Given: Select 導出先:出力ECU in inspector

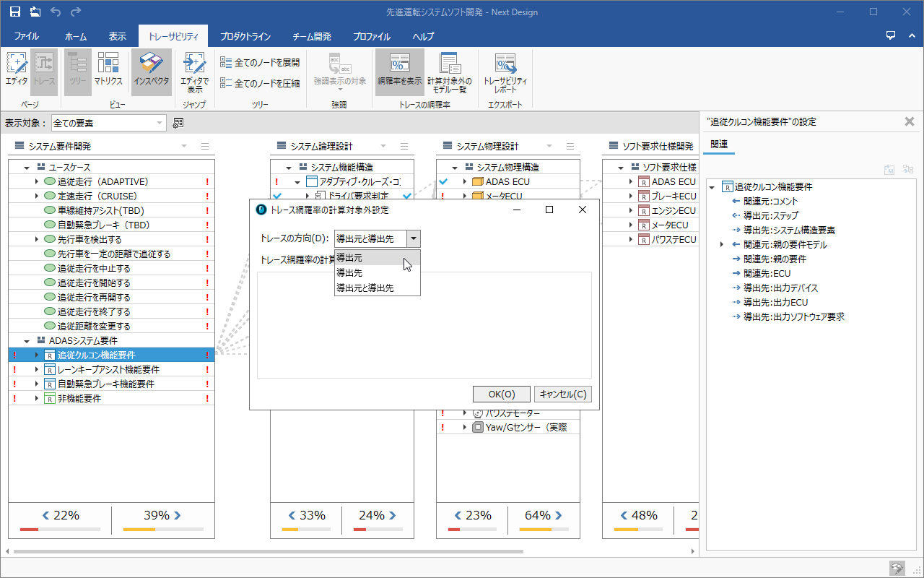Looking at the screenshot, I should (776, 302).
